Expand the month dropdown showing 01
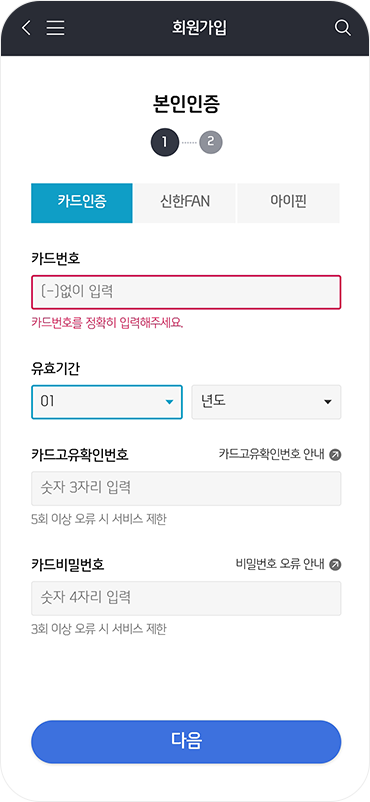Screen dimensions: 370x802 [x=107, y=402]
